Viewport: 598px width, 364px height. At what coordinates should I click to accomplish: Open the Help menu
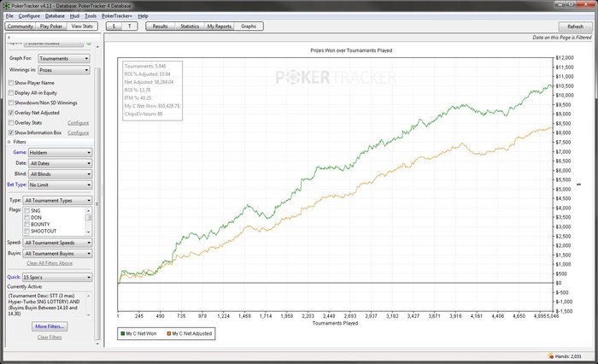[x=143, y=16]
